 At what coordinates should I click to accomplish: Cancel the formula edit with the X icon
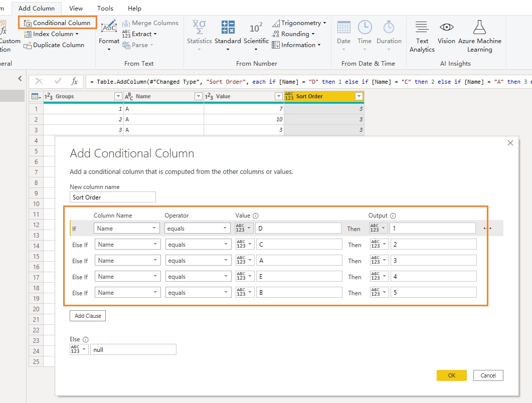click(39, 81)
